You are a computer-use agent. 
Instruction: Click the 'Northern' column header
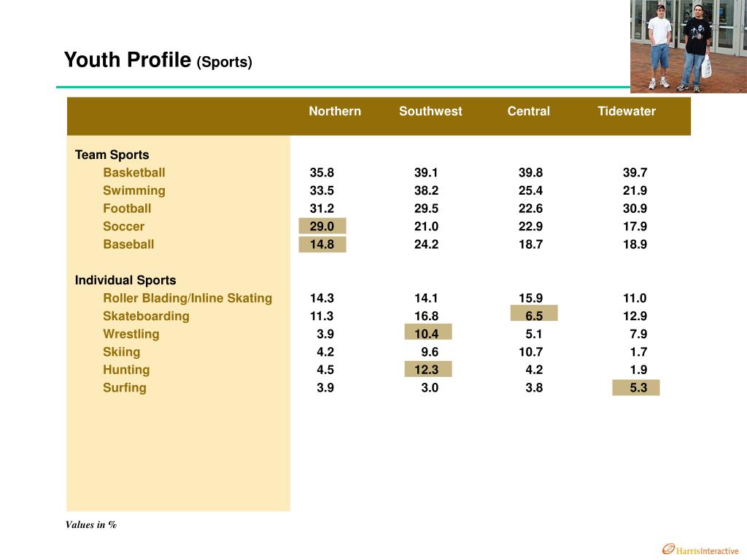pos(335,112)
